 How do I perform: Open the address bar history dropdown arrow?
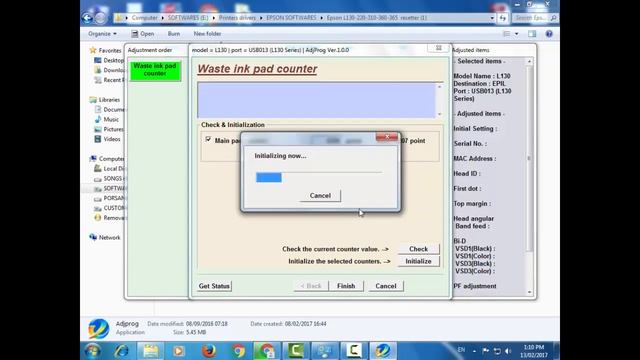click(492, 18)
